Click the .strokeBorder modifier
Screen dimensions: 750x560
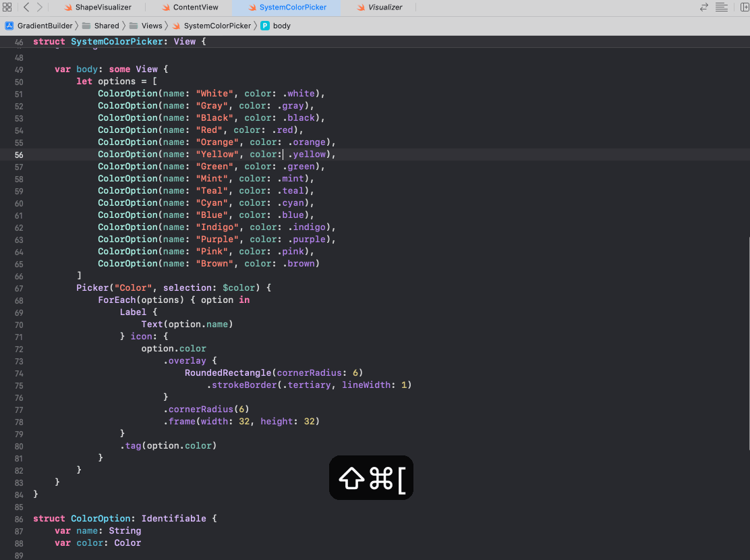[241, 385]
